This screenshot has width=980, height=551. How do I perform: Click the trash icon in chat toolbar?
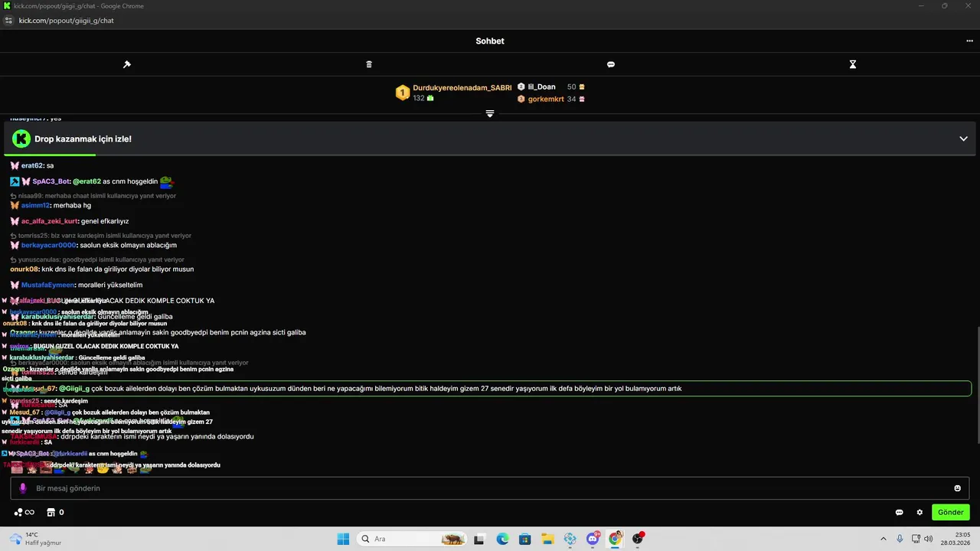point(369,64)
